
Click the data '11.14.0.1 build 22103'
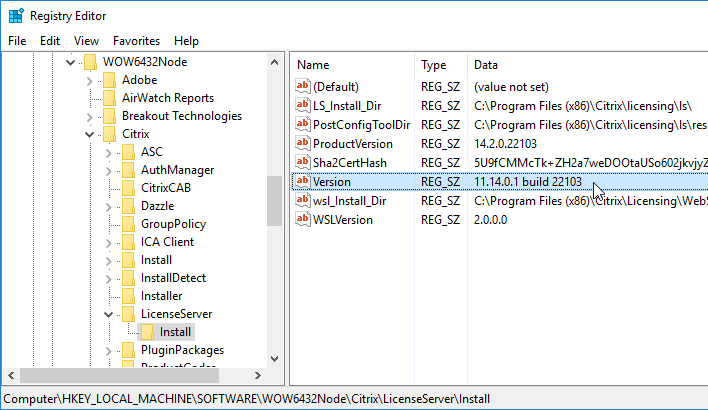[528, 182]
